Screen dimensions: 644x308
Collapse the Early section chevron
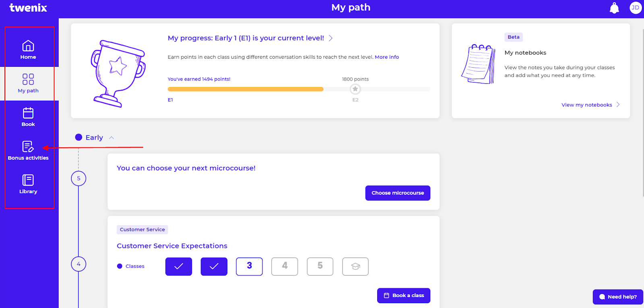click(x=111, y=137)
